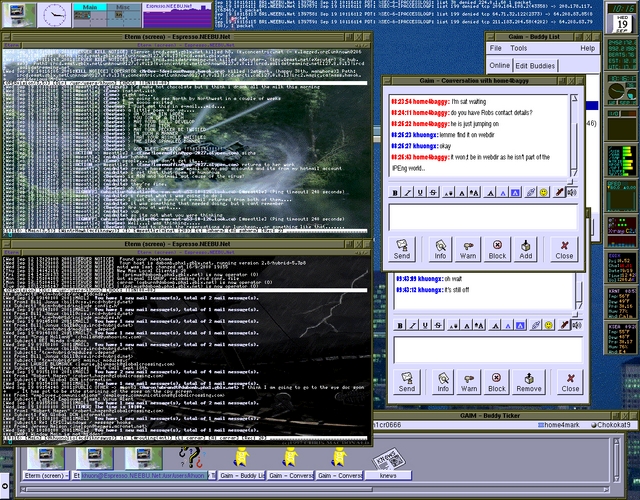Click Chokokat9 in the Buddy Ticker
Viewport: 640px width, 500px height.
[x=611, y=425]
